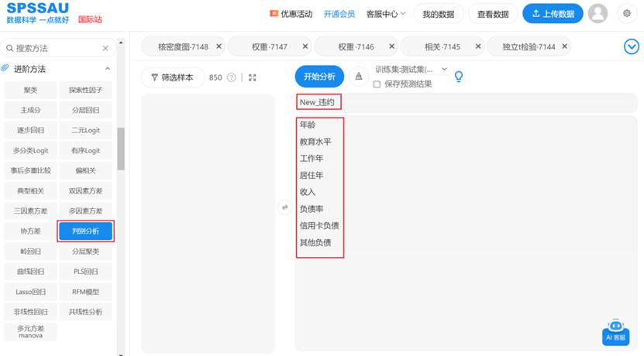
Task: Click the swap variables arrow icon
Action: (284, 207)
